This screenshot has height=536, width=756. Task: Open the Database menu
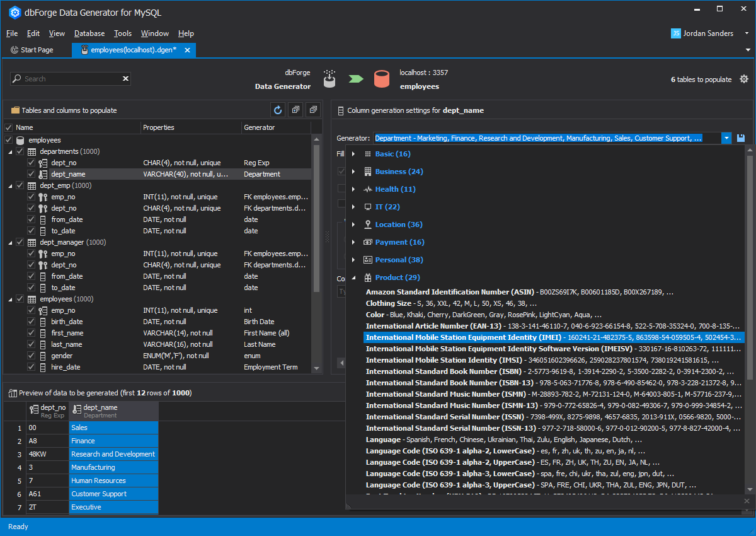click(x=89, y=33)
